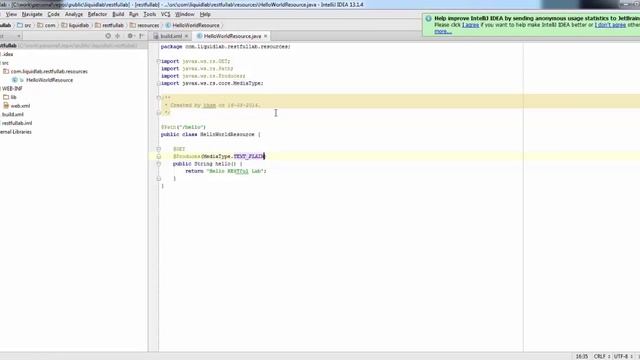
Task: Click the "I agree" link in notification
Action: [x=470, y=25]
